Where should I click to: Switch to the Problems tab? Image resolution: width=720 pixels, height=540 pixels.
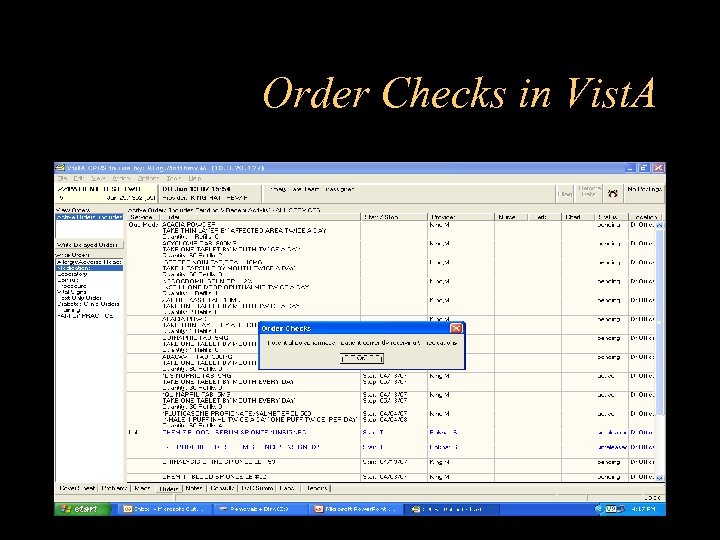[114, 488]
